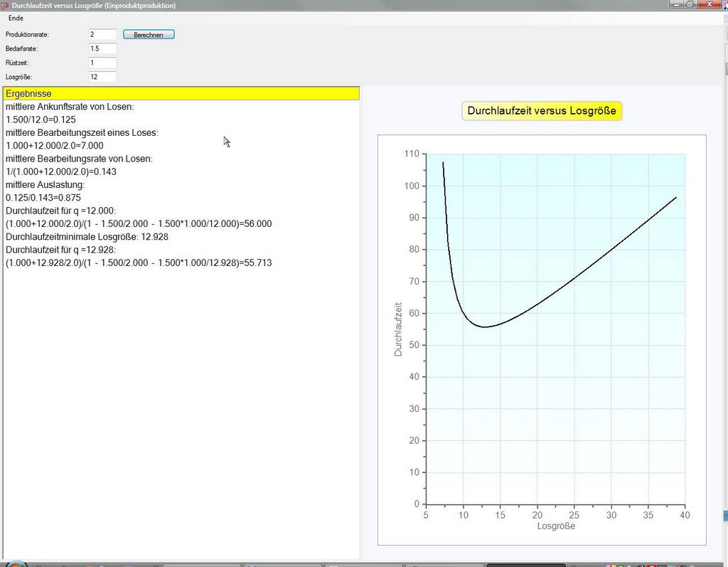Open the Windows Start orb
This screenshot has width=728, height=567.
coord(16,563)
